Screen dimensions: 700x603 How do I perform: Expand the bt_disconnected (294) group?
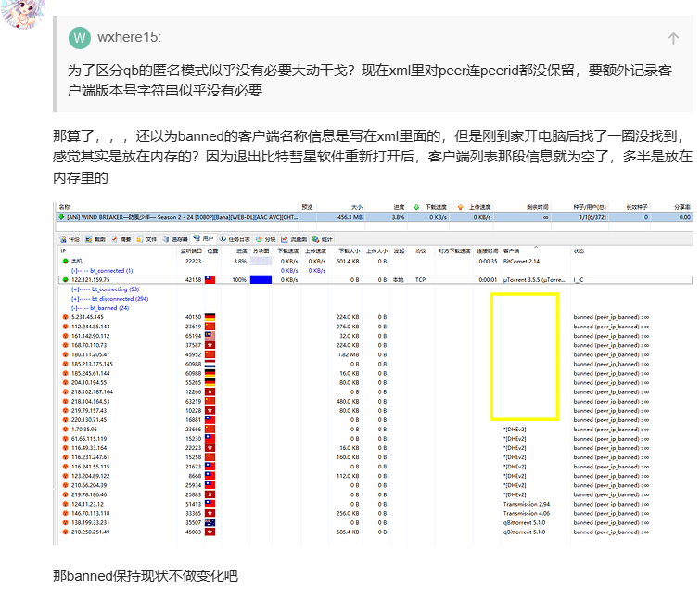(x=74, y=299)
